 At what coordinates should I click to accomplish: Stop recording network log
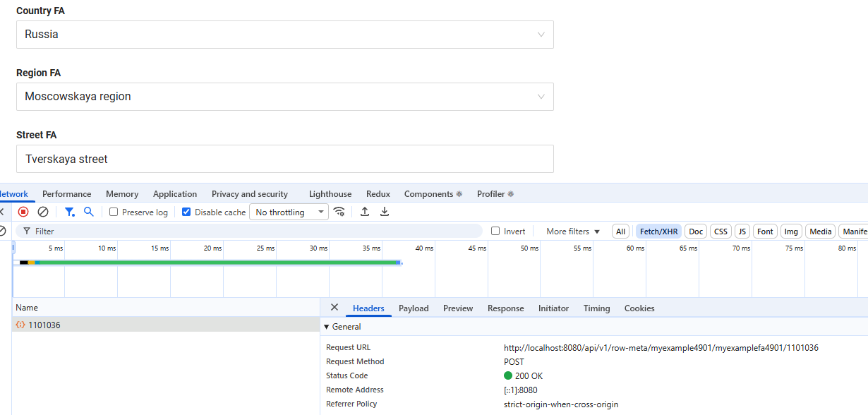(23, 212)
